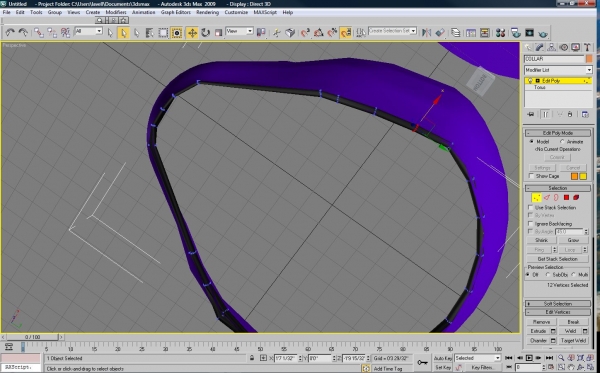Switch to the Modify command panel tab
The width and height of the screenshot is (600, 373).
tap(540, 47)
